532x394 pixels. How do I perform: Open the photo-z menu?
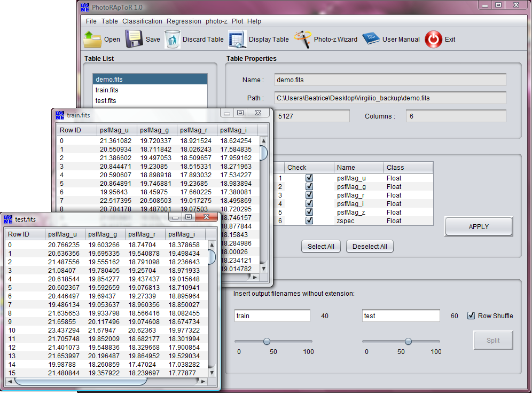click(216, 21)
